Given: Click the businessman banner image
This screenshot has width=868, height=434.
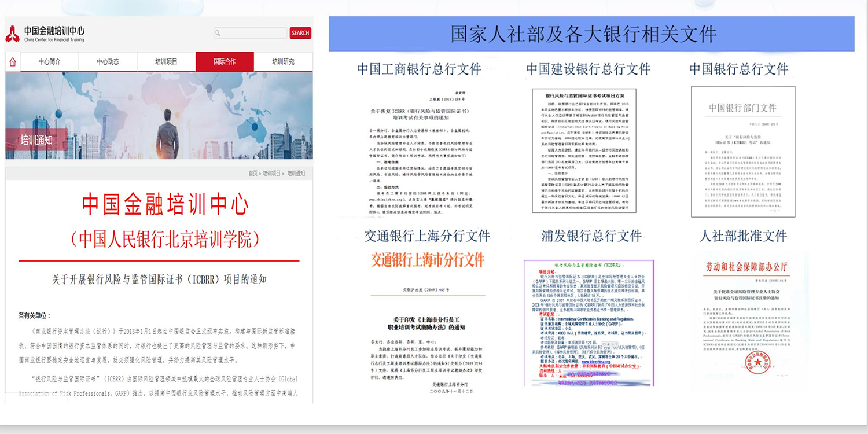Looking at the screenshot, I should click(159, 116).
